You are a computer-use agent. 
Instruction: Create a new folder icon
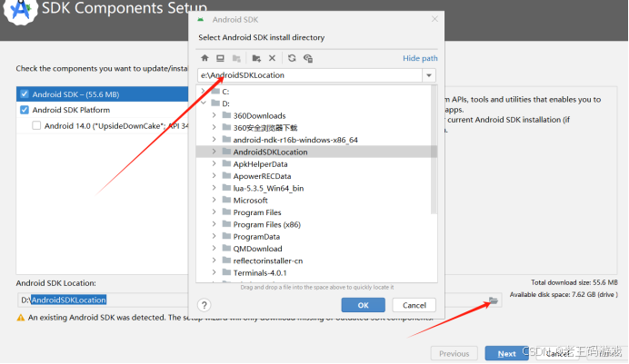(256, 58)
